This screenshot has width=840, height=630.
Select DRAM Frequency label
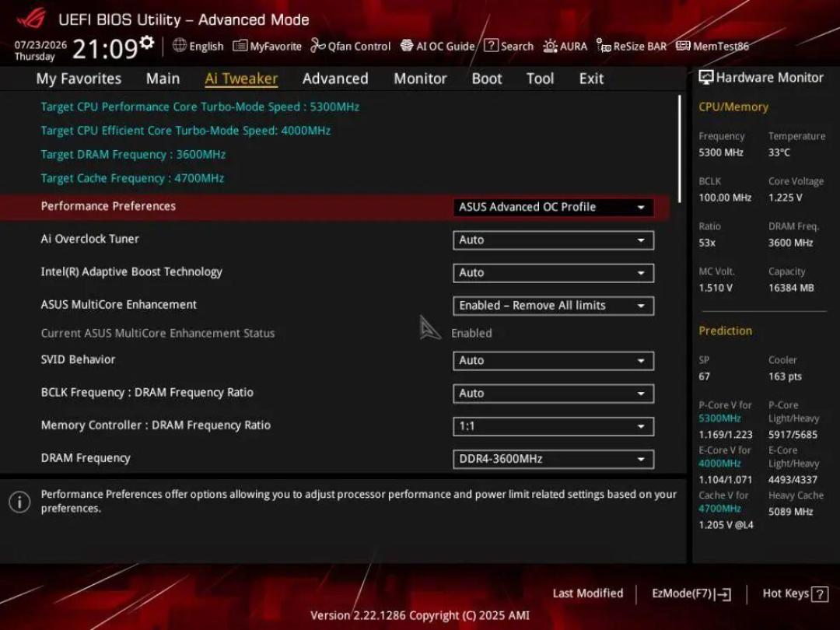coord(86,458)
